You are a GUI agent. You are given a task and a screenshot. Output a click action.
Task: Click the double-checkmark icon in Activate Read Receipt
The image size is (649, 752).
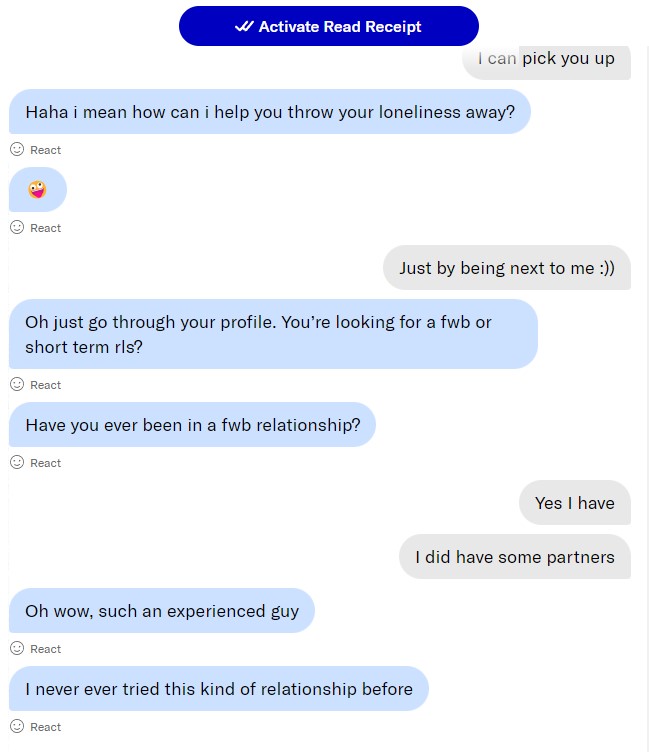click(x=244, y=27)
